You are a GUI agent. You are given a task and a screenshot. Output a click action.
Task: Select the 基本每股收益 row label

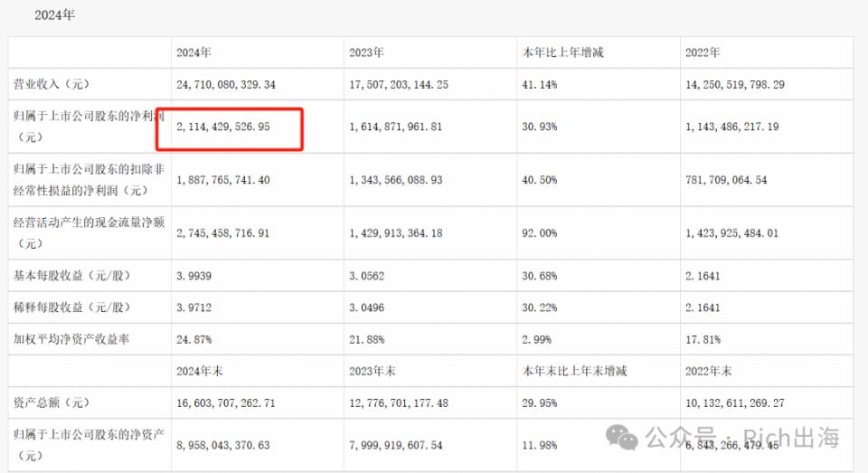(72, 275)
